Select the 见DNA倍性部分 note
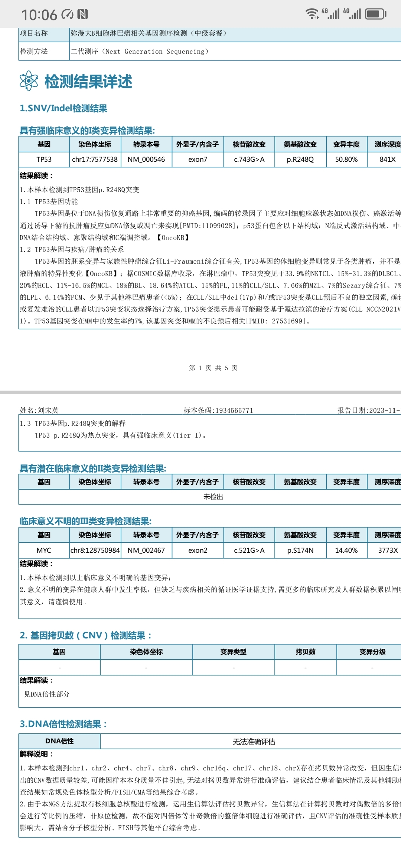Screen dimensions: 401x868 click(47, 694)
